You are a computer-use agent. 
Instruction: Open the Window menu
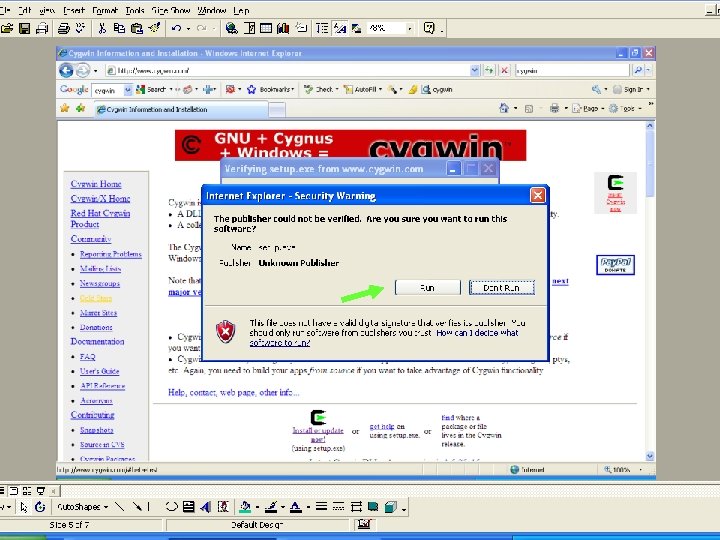coord(212,10)
